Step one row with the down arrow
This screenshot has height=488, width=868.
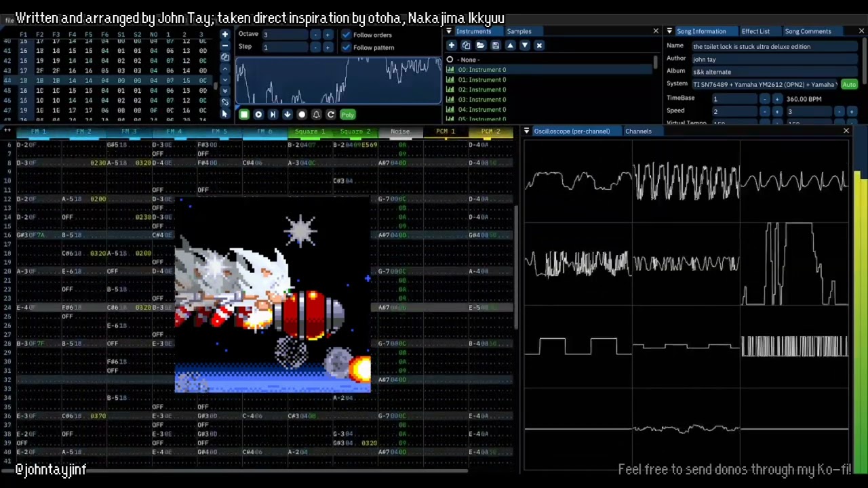[287, 115]
